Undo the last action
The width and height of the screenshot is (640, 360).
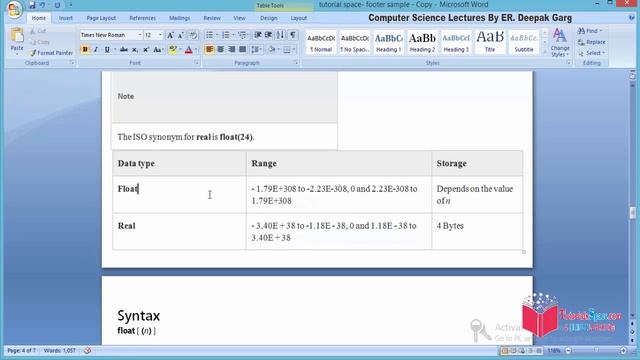[x=42, y=5]
